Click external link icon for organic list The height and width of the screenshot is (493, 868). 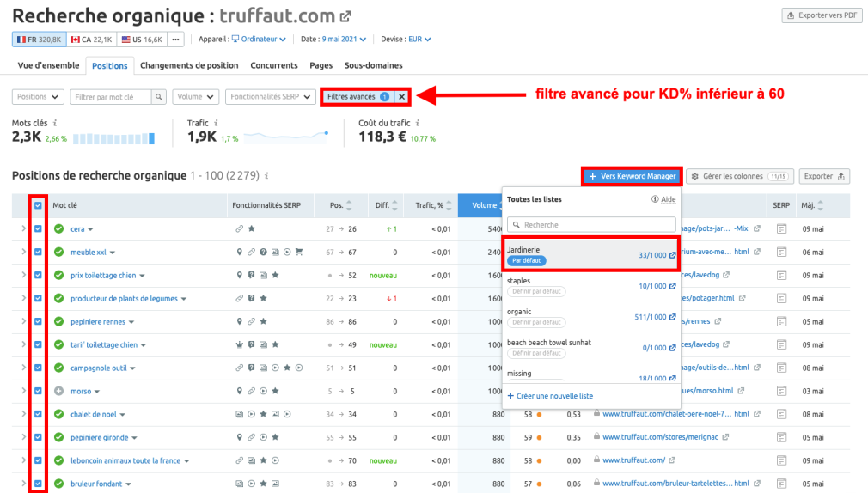[673, 317]
